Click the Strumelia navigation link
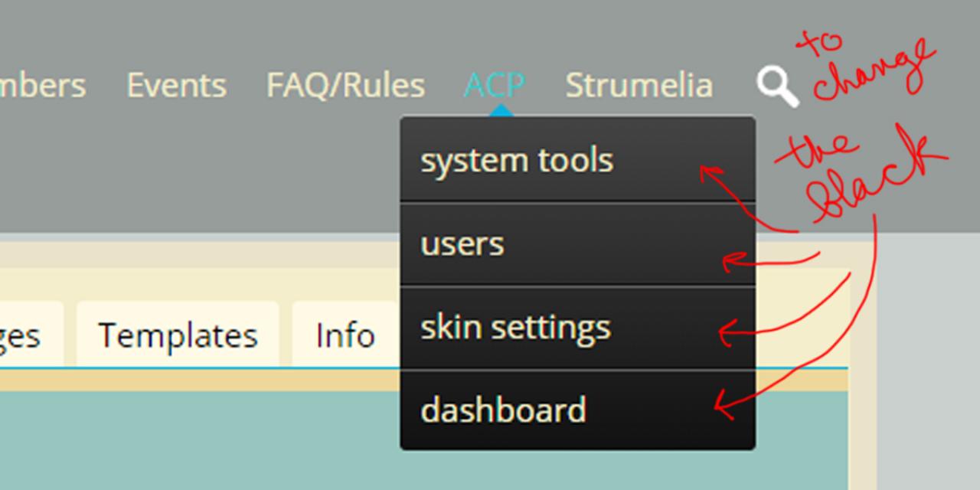The height and width of the screenshot is (490, 980). tap(639, 86)
